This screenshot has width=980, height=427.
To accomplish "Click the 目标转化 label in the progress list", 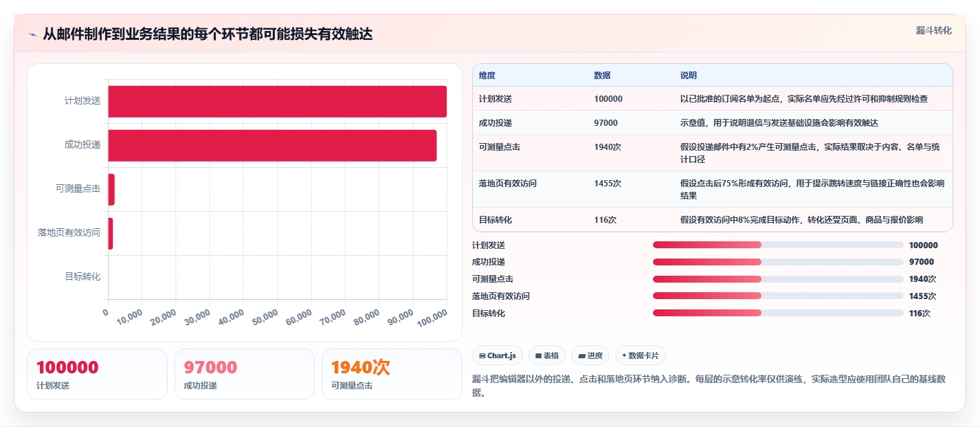I will pyautogui.click(x=489, y=313).
